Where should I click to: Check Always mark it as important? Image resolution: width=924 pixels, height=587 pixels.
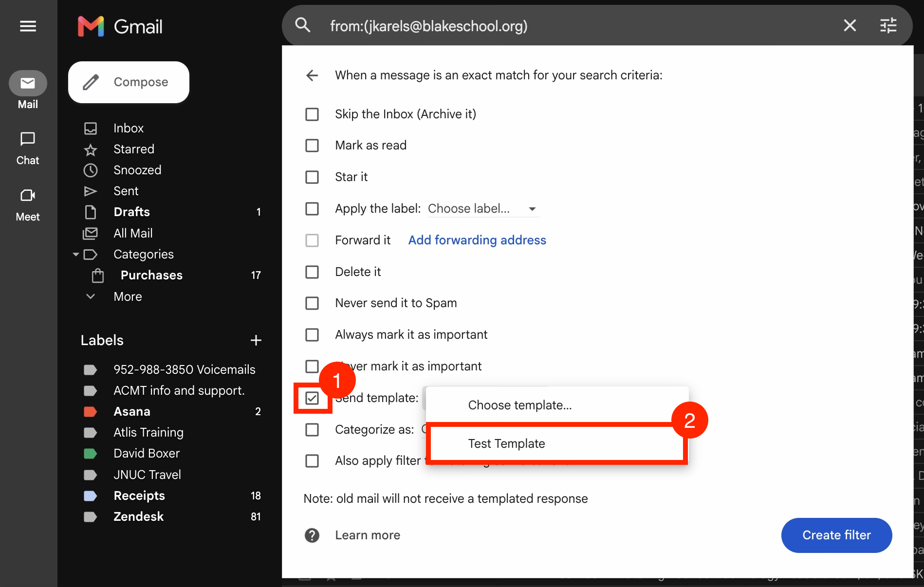[x=312, y=335]
